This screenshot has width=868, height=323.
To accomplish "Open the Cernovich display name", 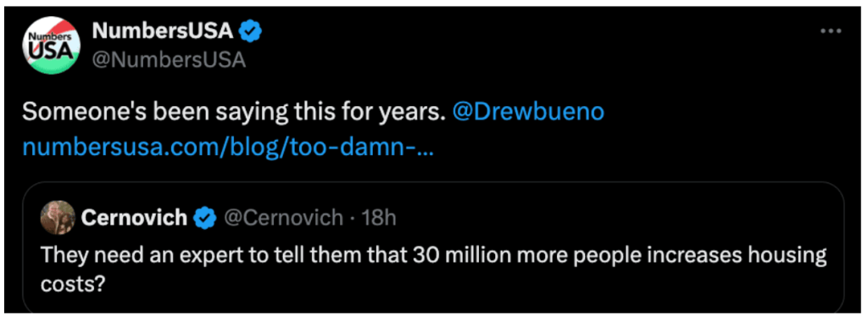I will point(134,218).
